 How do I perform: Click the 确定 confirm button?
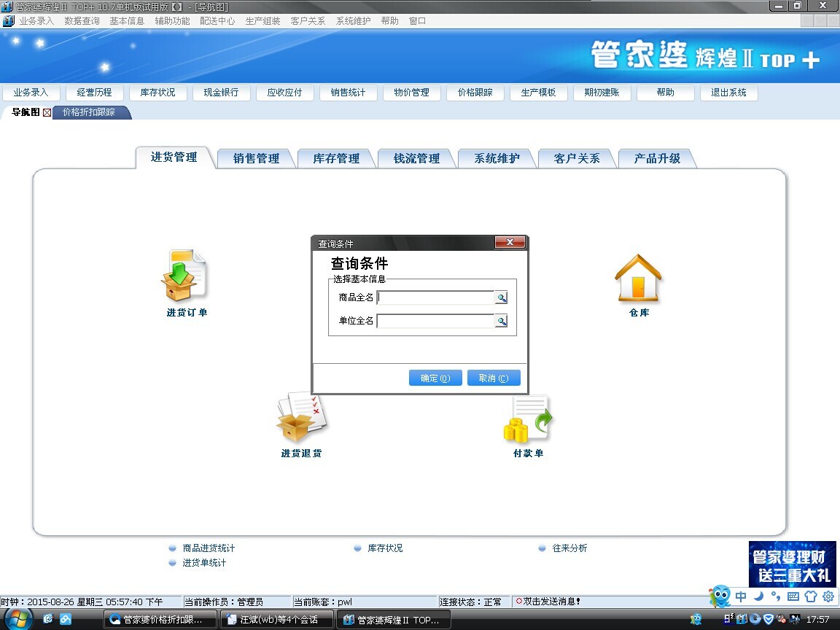coord(435,378)
